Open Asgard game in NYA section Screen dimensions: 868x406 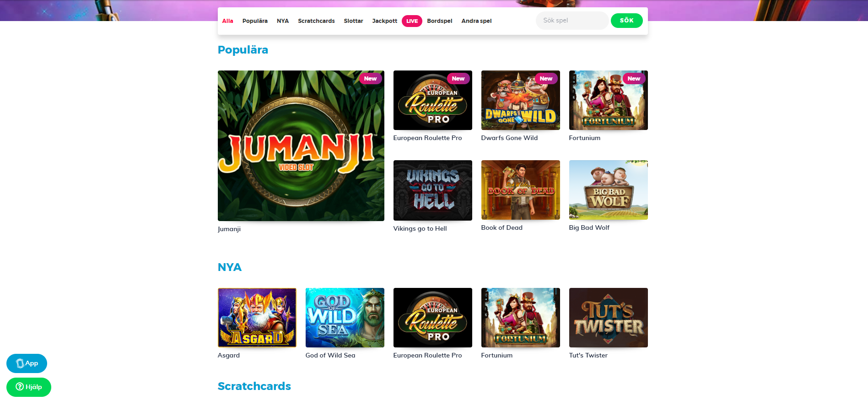pyautogui.click(x=257, y=318)
